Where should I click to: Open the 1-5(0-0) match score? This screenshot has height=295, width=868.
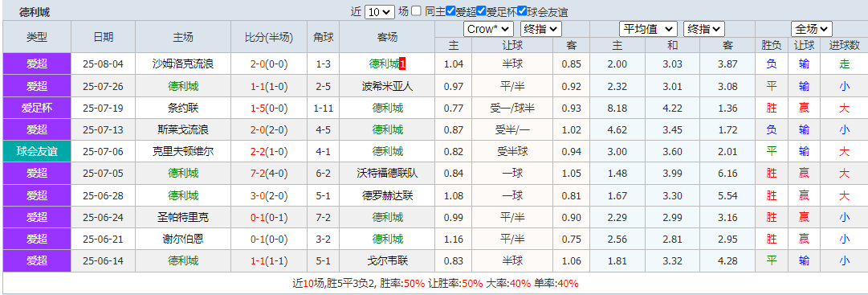pyautogui.click(x=269, y=109)
